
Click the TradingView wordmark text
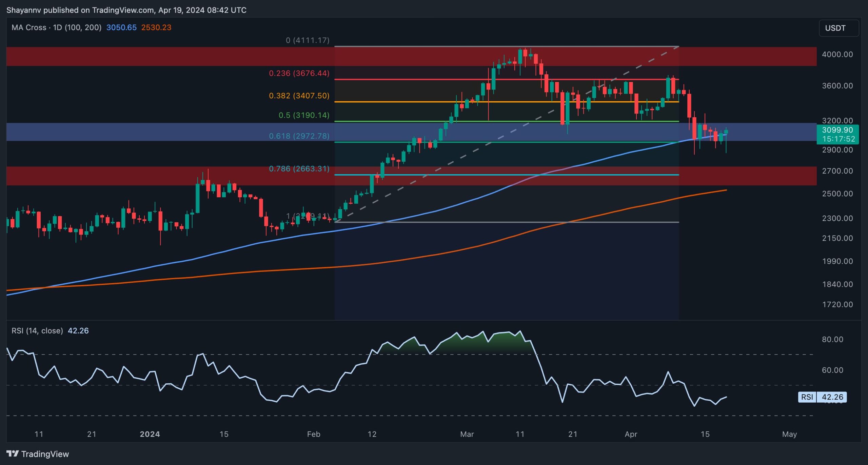pos(45,454)
